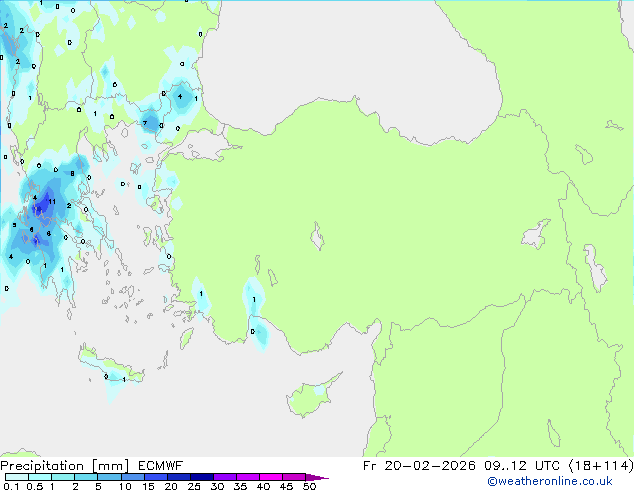Click the 20–25 mm dark blue legend box
Image resolution: width=634 pixels, height=490 pixels.
pos(178,477)
